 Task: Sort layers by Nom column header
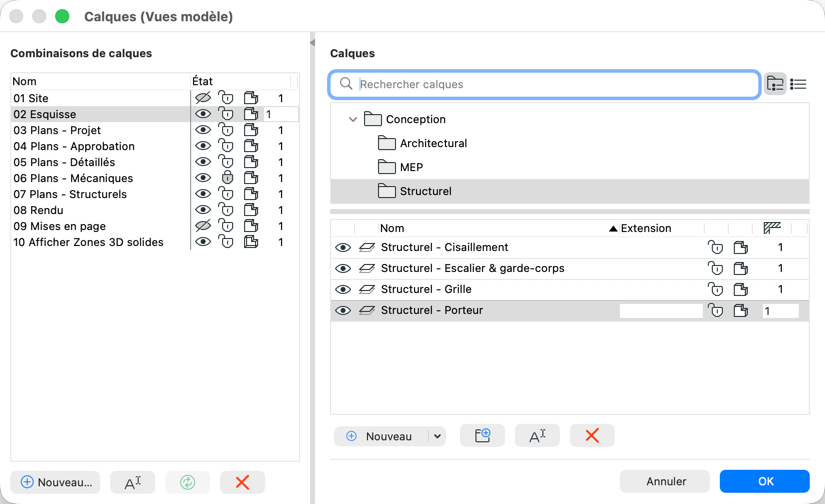click(392, 228)
